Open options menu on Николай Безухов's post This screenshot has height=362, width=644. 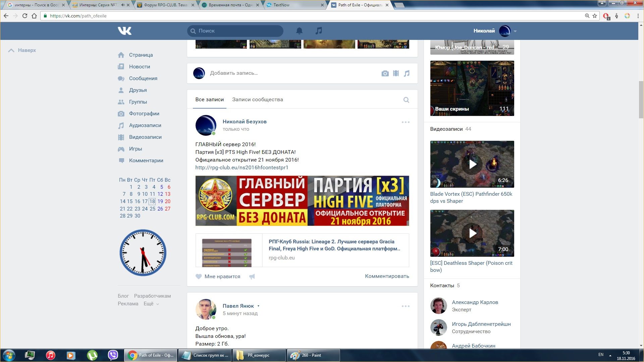(406, 122)
